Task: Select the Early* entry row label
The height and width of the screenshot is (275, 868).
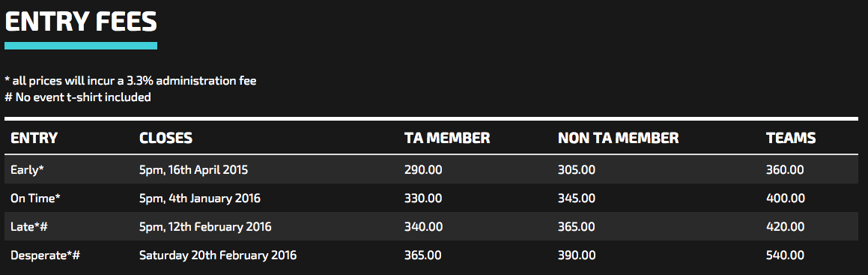Action: [27, 170]
